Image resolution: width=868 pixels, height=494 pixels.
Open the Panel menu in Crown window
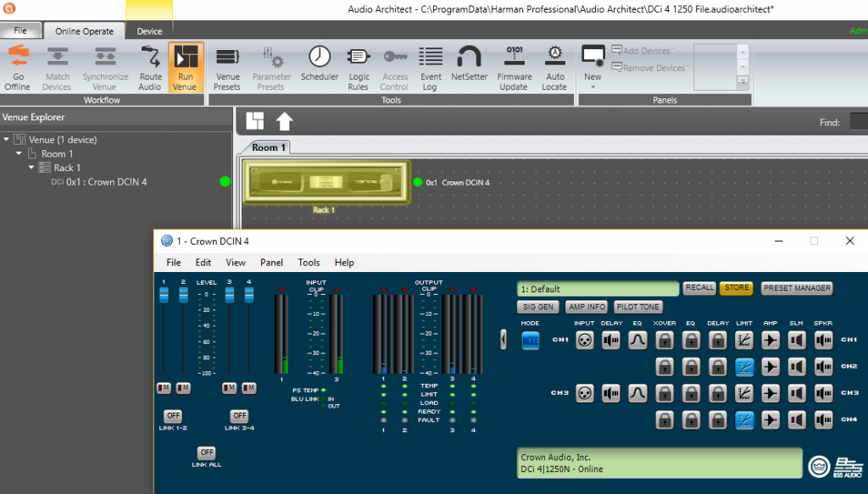pyautogui.click(x=271, y=262)
